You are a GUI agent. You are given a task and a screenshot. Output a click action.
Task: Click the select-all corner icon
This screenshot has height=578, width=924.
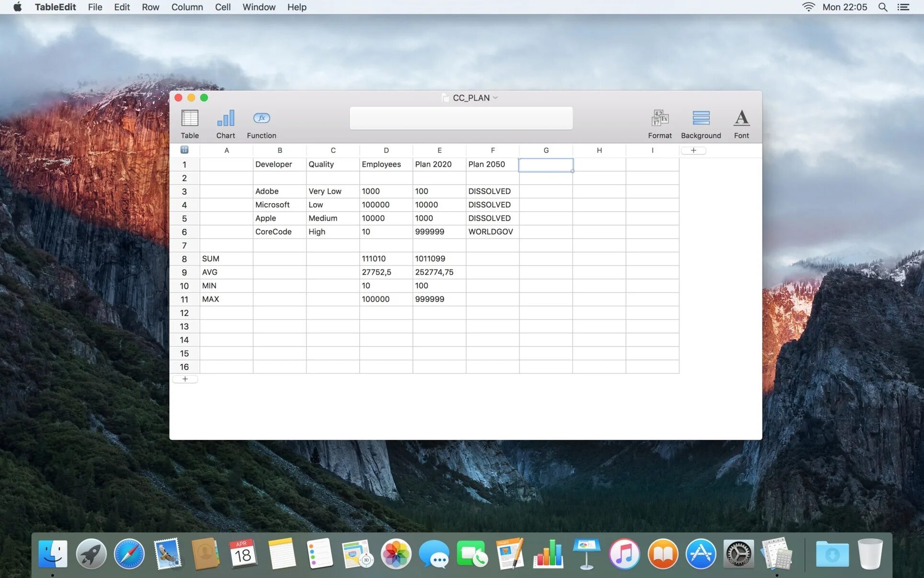pyautogui.click(x=184, y=150)
